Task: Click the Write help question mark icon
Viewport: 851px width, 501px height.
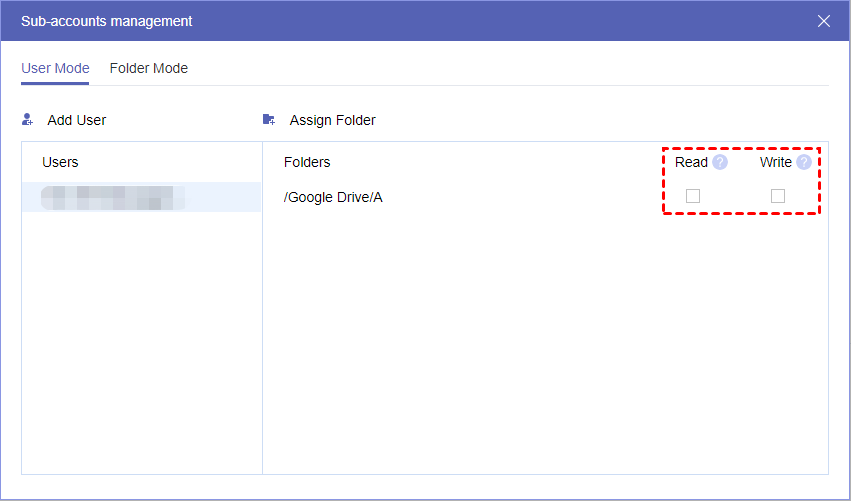Action: pos(804,162)
